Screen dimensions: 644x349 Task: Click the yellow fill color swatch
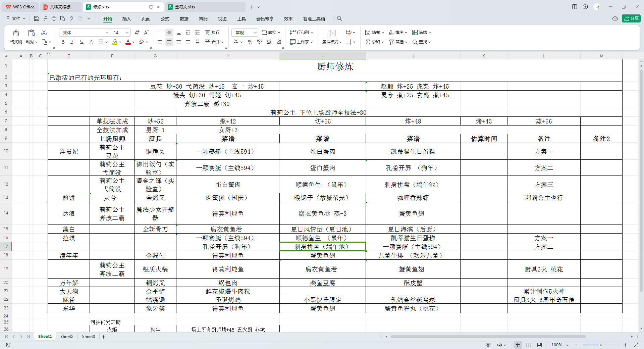[115, 42]
